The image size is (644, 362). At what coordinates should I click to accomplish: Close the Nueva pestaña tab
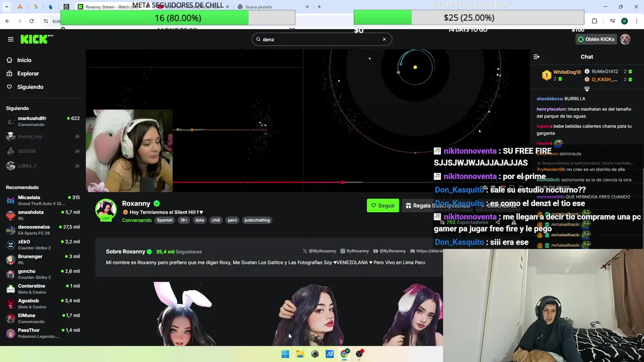point(307,7)
